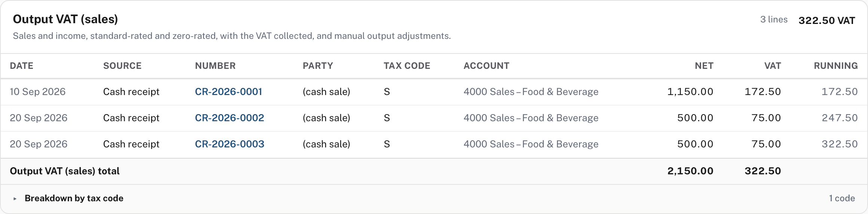This screenshot has height=214, width=868.
Task: Expand the Breakdown by tax code triangle
Action: (x=15, y=199)
